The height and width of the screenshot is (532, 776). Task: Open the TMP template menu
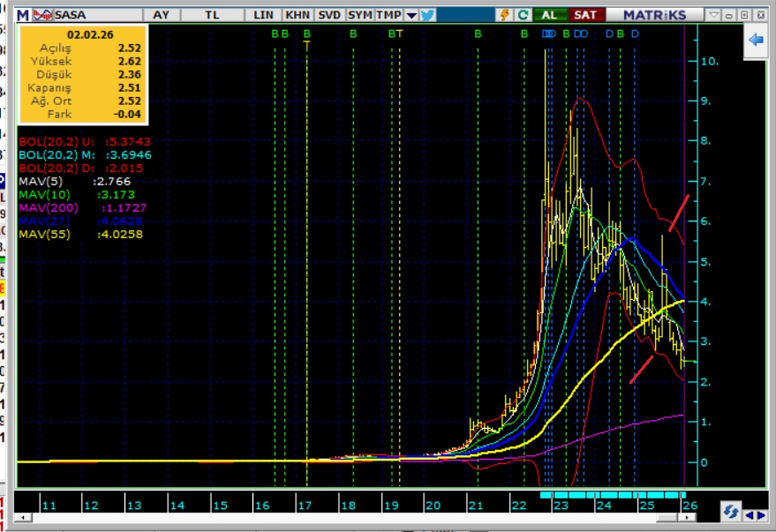point(388,15)
